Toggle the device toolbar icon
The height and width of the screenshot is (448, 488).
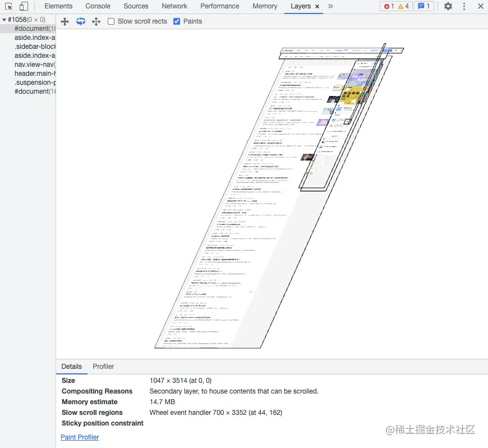click(24, 6)
